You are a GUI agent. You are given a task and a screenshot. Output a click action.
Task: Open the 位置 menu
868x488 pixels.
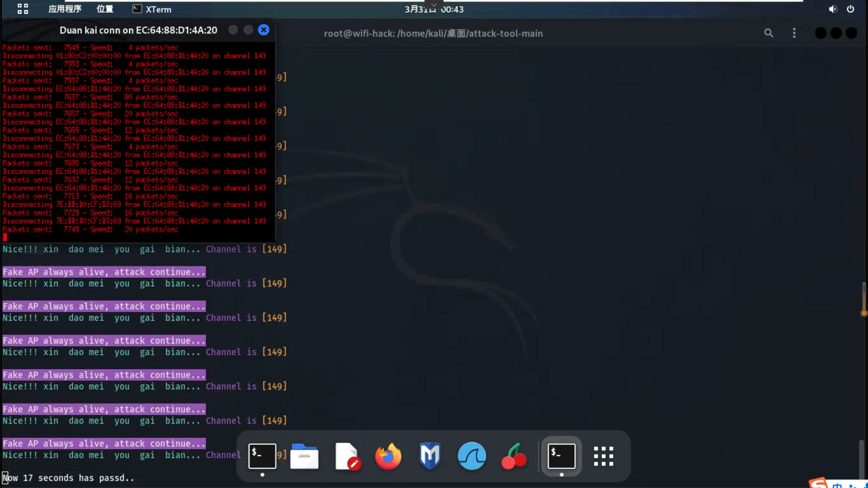(x=104, y=9)
